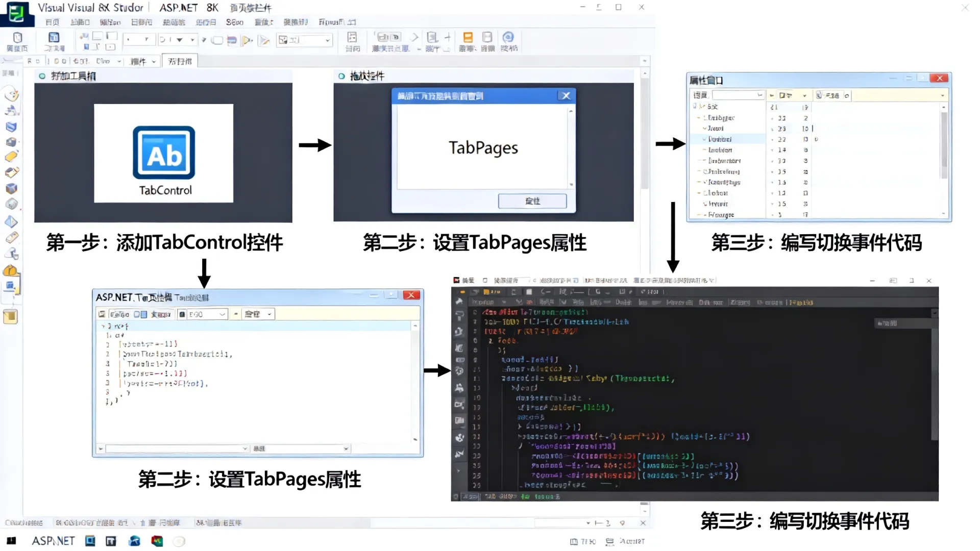Open the red-green app icon on taskbar
This screenshot has width=980, height=551.
[157, 541]
